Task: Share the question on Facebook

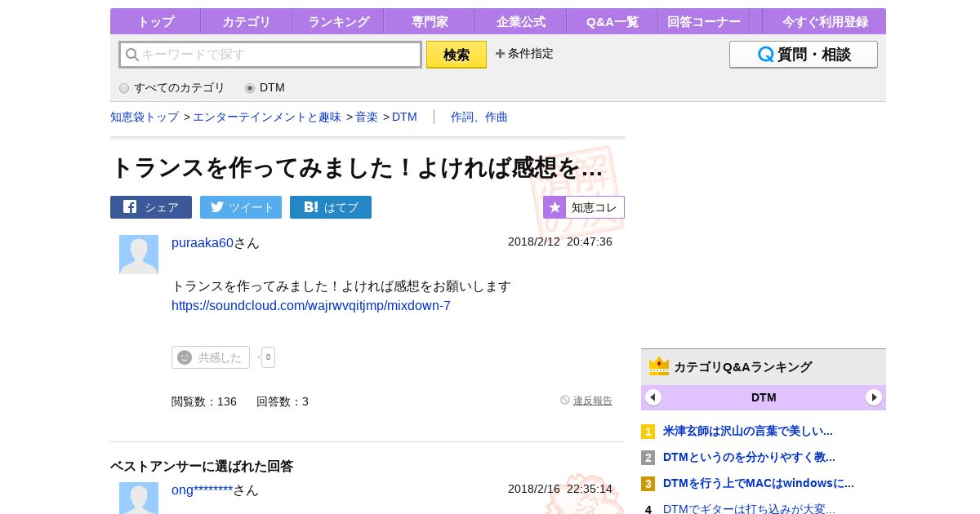Action: coord(151,207)
